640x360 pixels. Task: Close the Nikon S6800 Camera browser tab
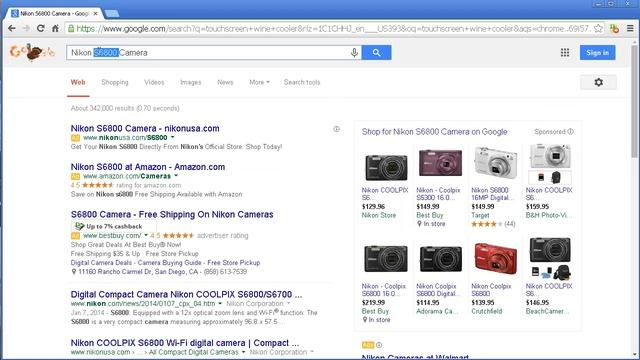(x=96, y=13)
